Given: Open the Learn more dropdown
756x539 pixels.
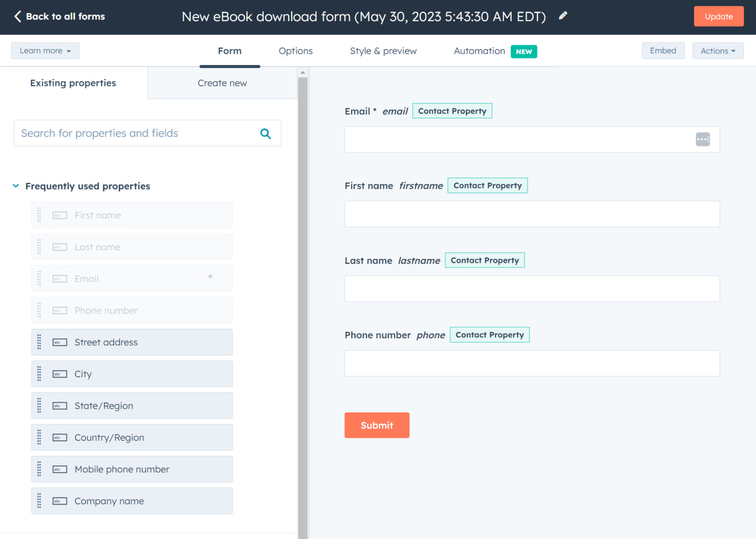Looking at the screenshot, I should coord(45,50).
